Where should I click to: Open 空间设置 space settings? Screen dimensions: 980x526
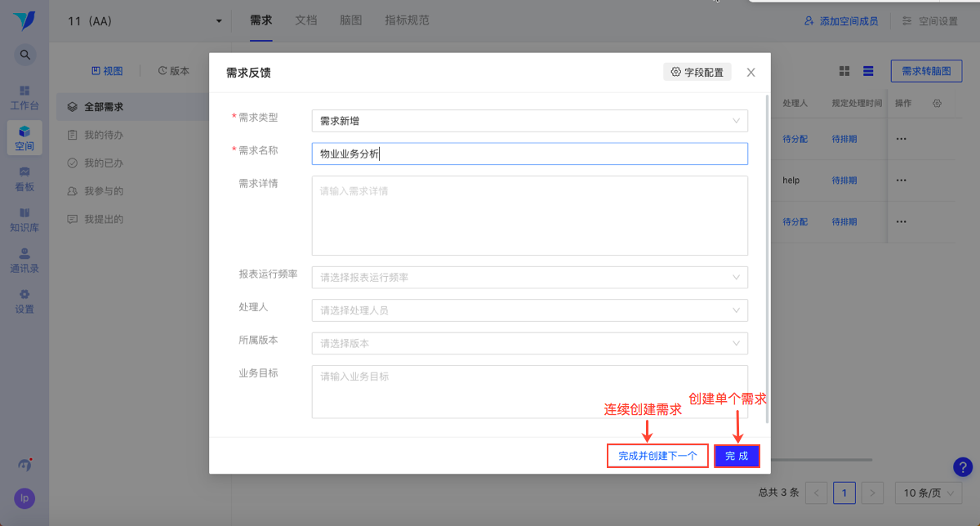pos(929,21)
